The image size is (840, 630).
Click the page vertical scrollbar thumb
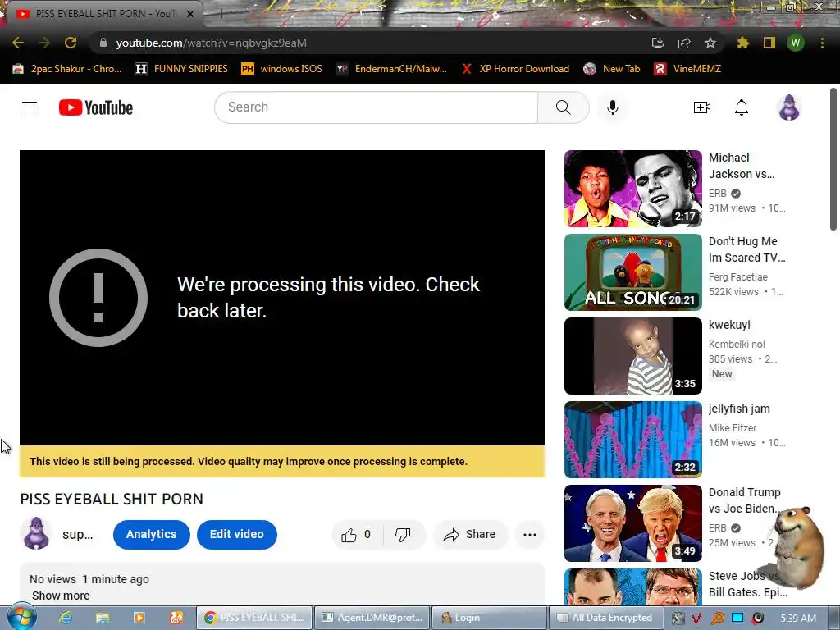tap(833, 159)
